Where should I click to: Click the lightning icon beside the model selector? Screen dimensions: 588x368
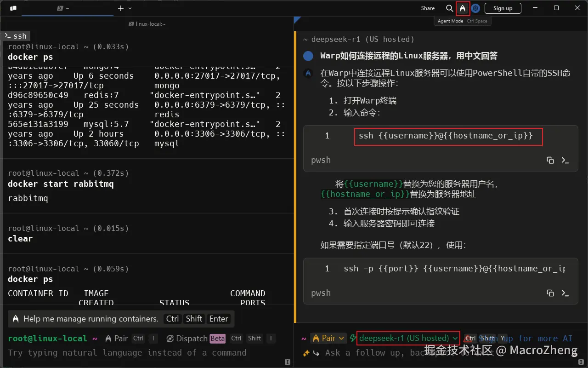point(352,338)
